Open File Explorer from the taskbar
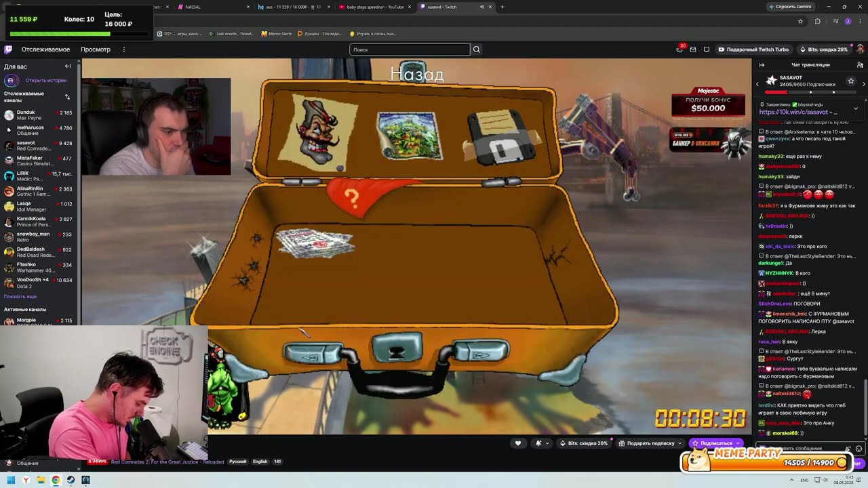The image size is (868, 488). [x=41, y=480]
